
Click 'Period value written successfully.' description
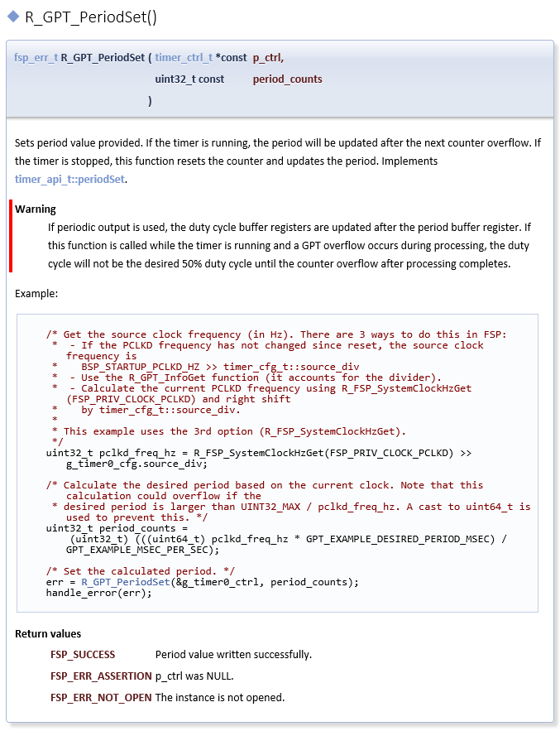[233, 655]
